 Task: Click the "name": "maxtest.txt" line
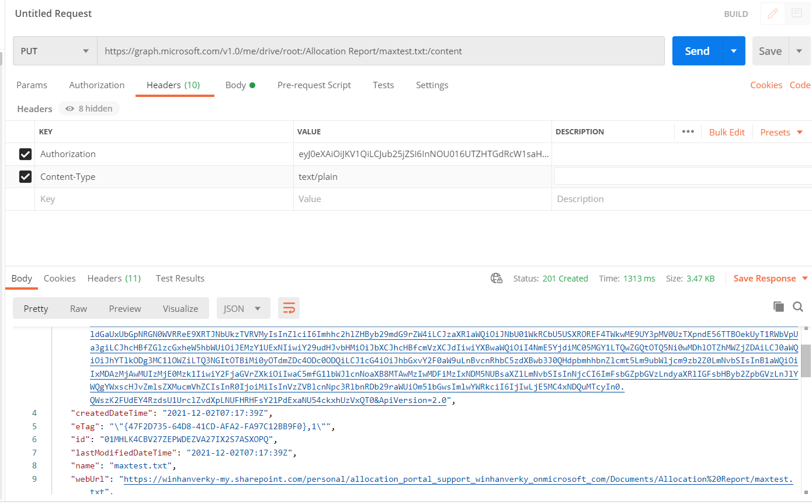pos(123,466)
